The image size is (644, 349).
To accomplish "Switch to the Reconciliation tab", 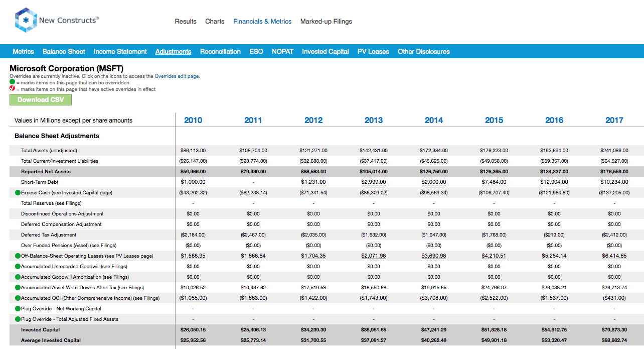I will coord(220,51).
